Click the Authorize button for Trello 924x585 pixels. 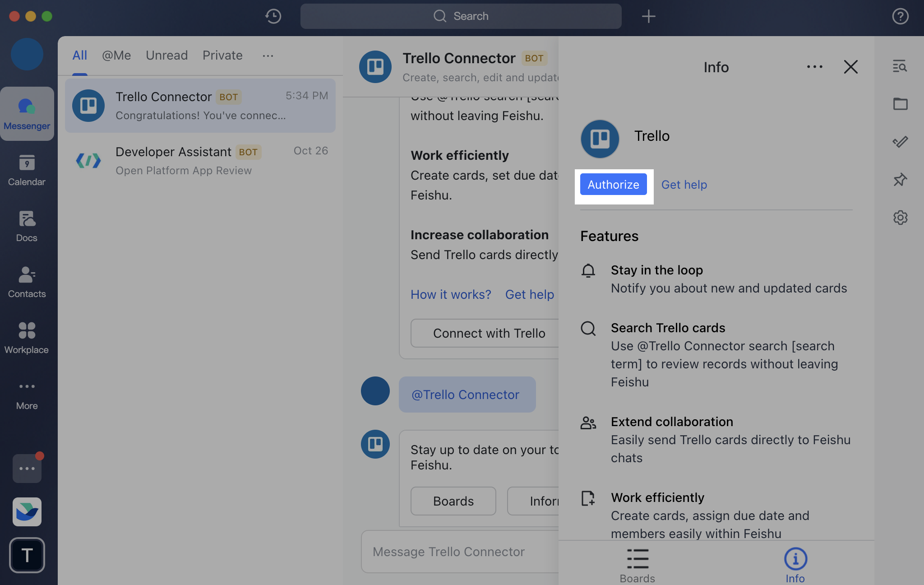click(x=613, y=184)
